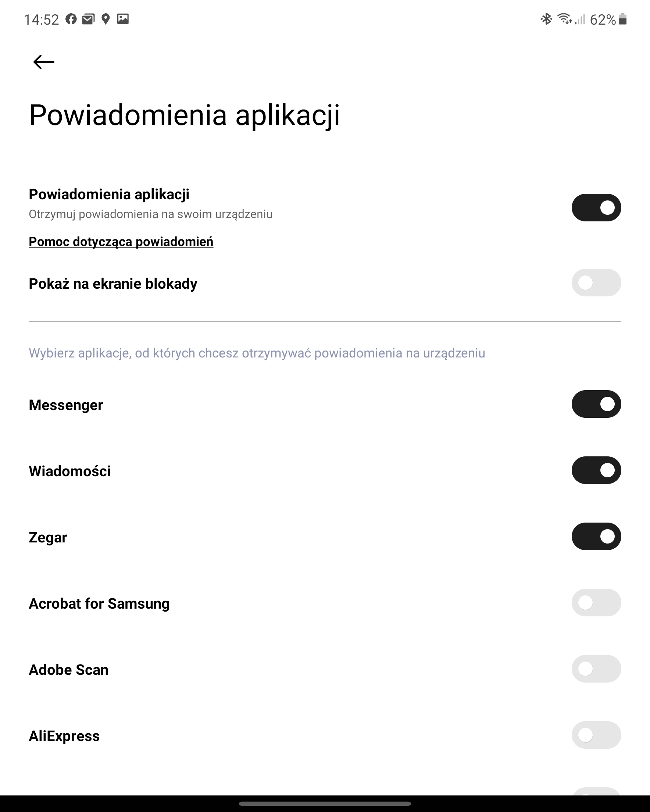This screenshot has height=812, width=650.
Task: Tap the Messenger app label
Action: [66, 405]
